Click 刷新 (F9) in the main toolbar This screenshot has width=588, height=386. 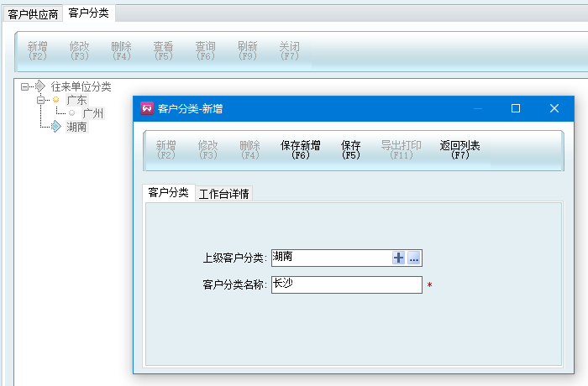(248, 51)
